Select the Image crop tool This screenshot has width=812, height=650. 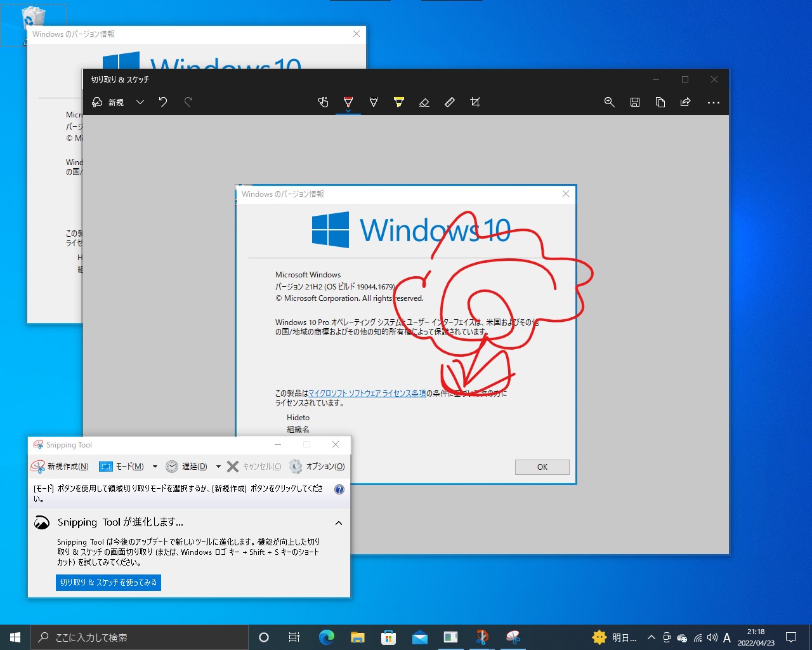pos(475,102)
